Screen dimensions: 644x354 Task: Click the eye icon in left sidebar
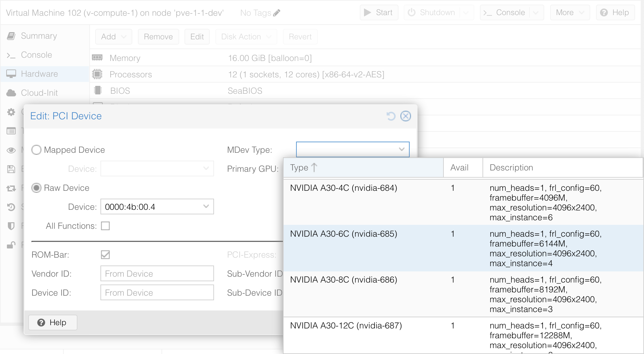[x=11, y=150]
